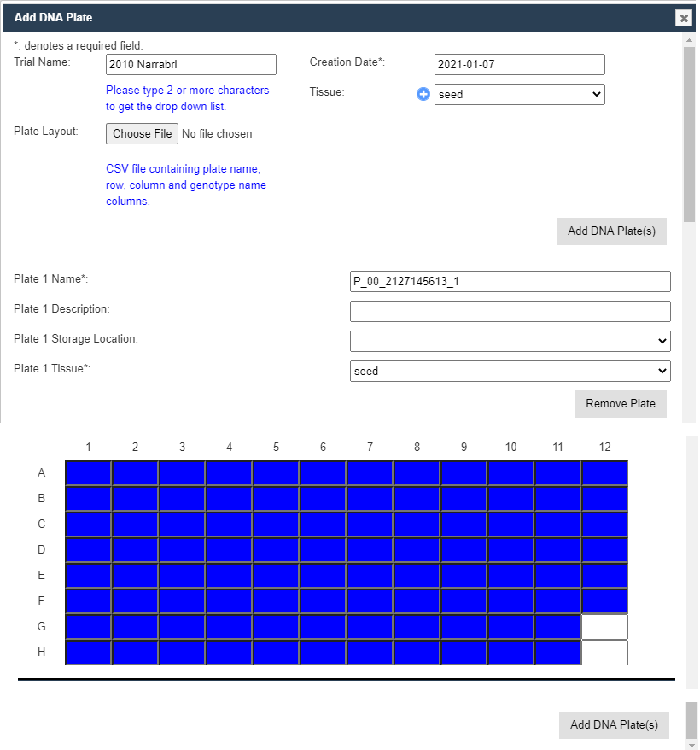Open the top Tissue dropdown
700x750 pixels.
519,94
